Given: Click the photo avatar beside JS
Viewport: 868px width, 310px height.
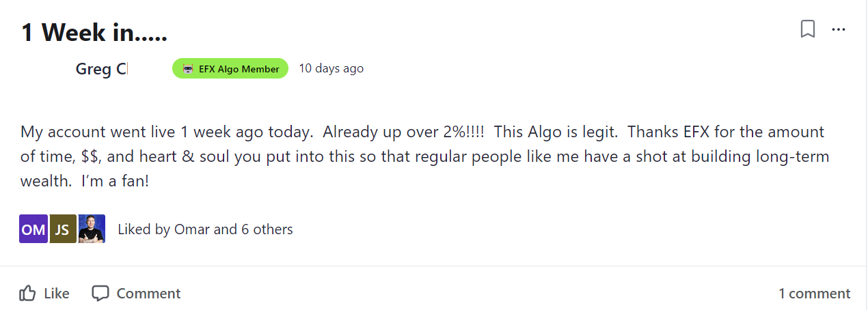Looking at the screenshot, I should (92, 229).
